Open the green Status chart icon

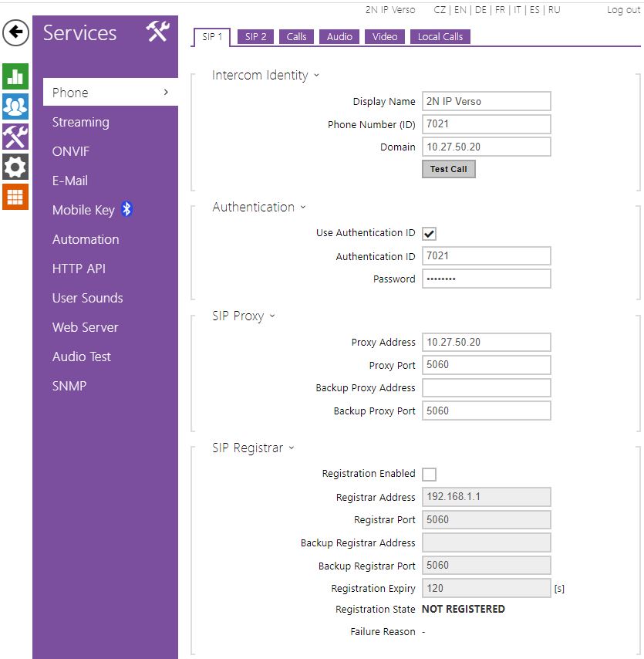(15, 76)
